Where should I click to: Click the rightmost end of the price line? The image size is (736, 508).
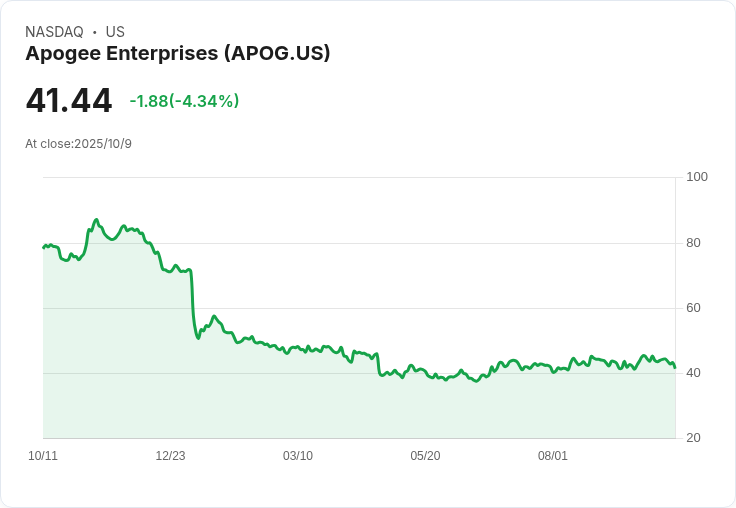coord(675,368)
